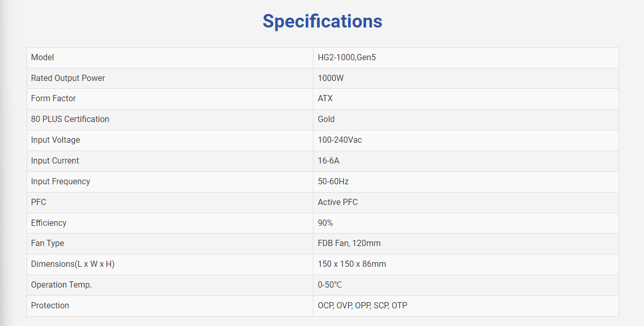Image resolution: width=644 pixels, height=326 pixels.
Task: Click the Gold certification value
Action: pos(326,119)
